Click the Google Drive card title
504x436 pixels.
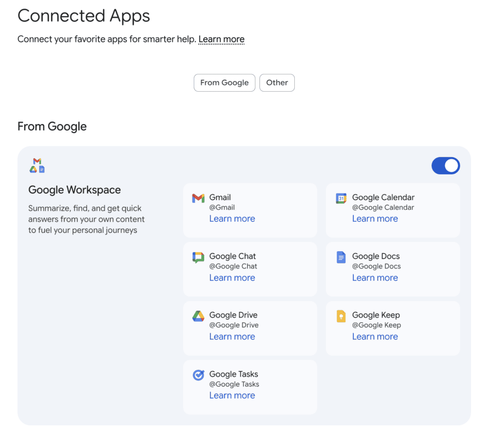pyautogui.click(x=233, y=315)
